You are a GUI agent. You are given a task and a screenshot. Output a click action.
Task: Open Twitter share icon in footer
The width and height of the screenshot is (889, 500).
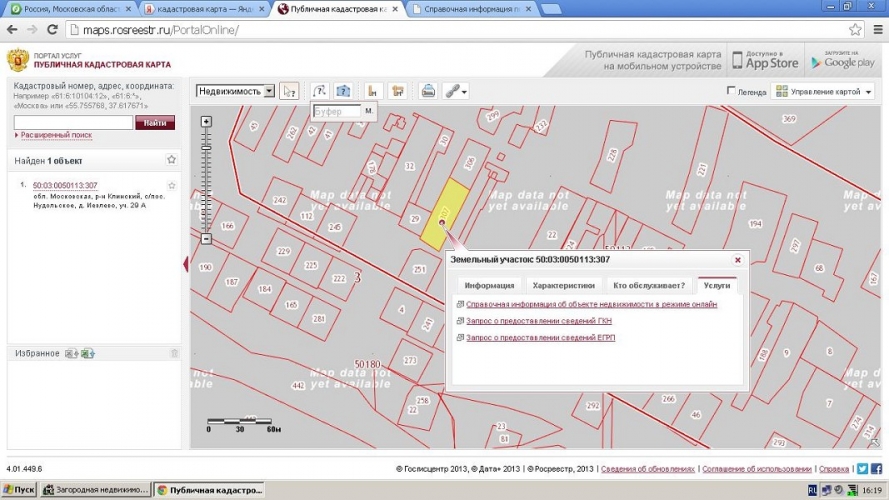point(862,469)
